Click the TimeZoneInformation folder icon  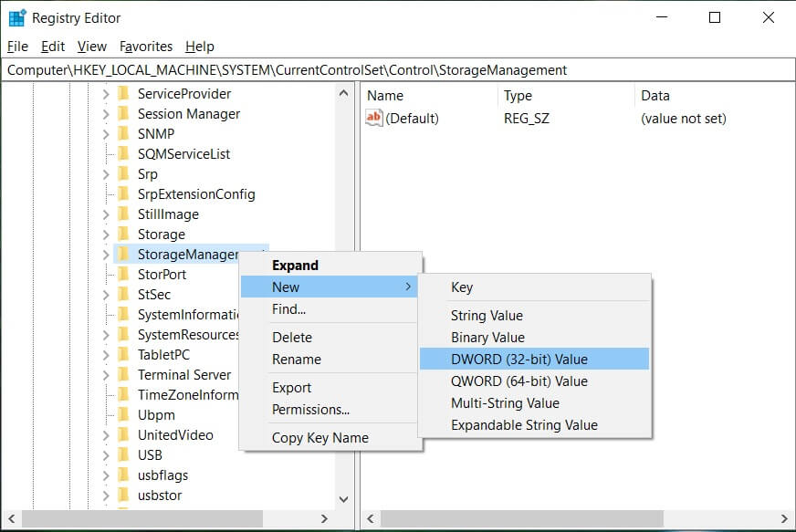click(123, 395)
